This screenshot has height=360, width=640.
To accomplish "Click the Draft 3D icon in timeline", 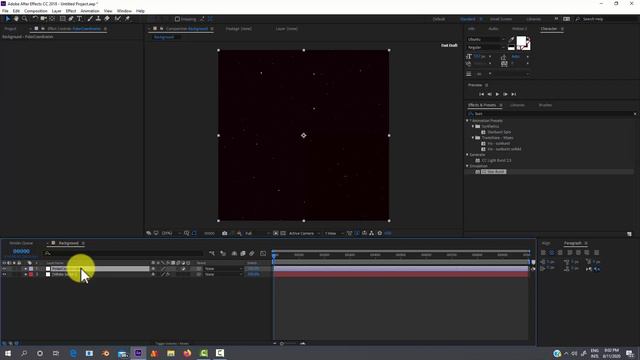I will 223,253.
